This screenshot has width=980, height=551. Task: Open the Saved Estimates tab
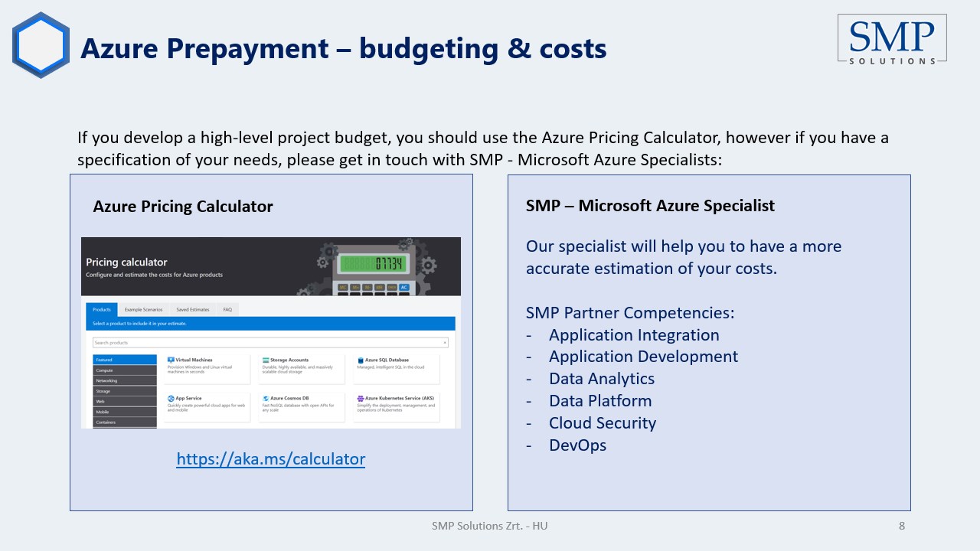click(x=193, y=309)
